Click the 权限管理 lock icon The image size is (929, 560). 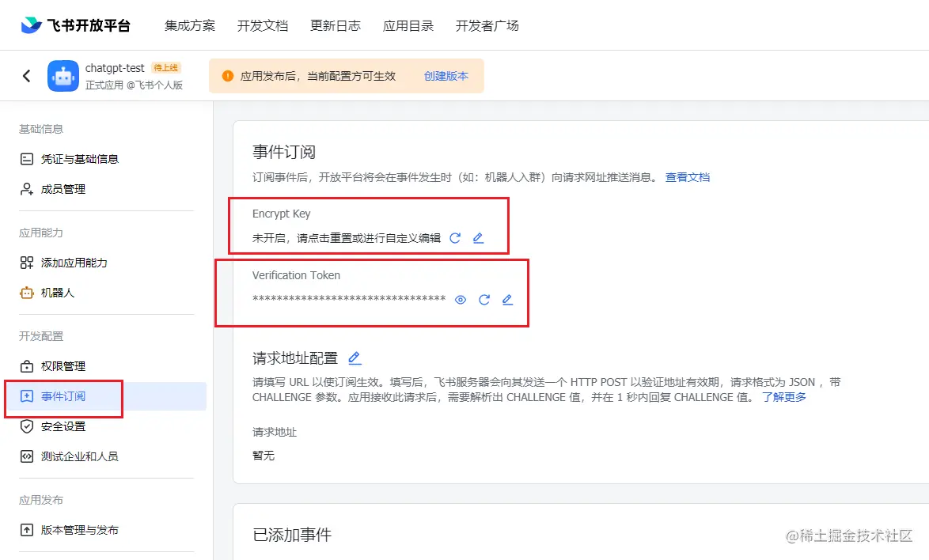click(27, 366)
